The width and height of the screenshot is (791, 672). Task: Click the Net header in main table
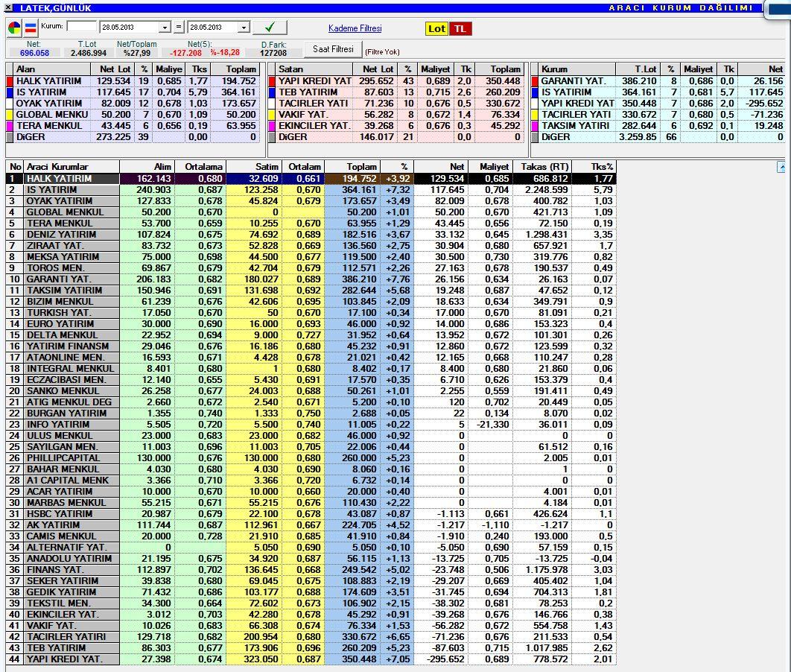point(441,166)
